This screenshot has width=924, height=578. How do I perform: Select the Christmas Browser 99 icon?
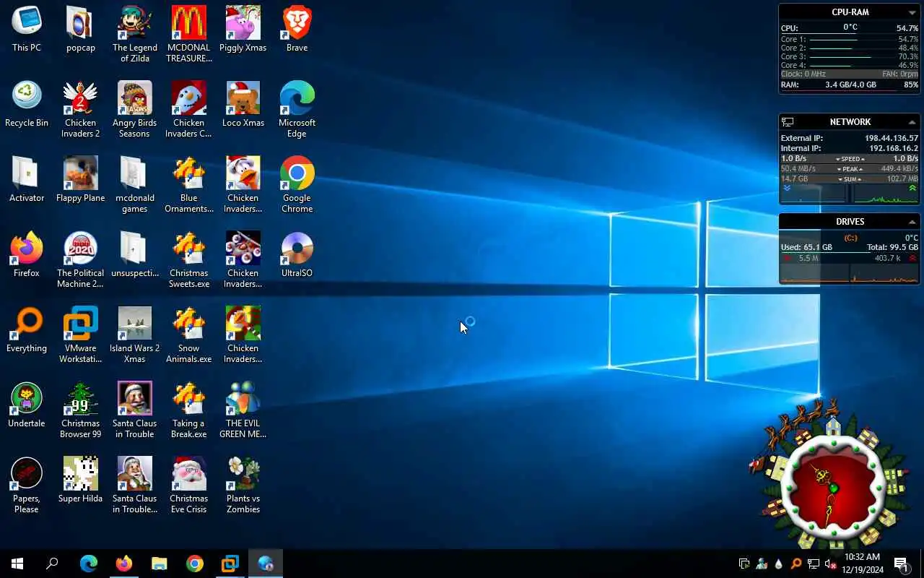(81, 410)
